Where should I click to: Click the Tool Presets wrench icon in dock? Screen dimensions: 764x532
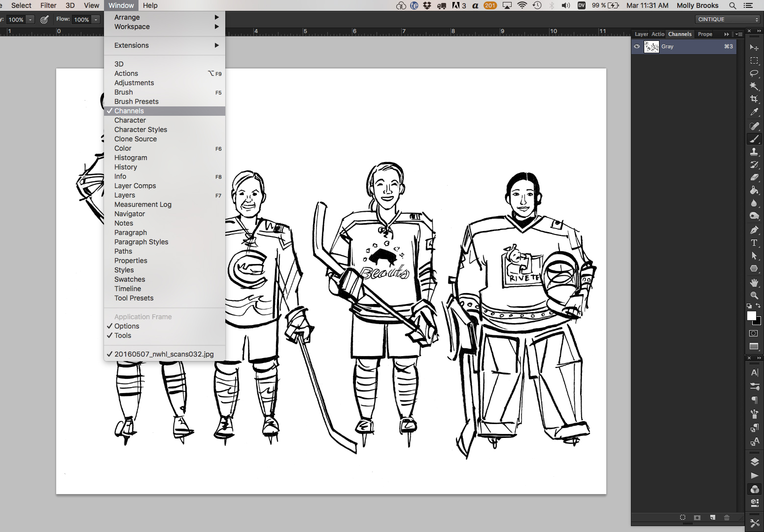(x=755, y=523)
